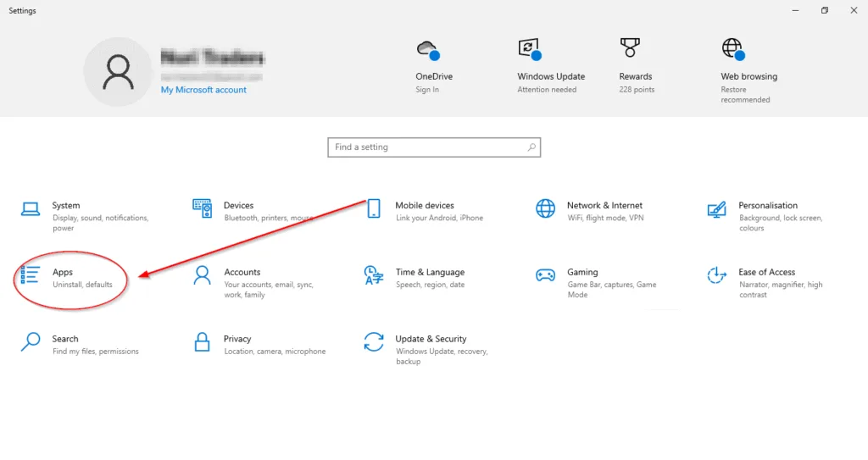Open Time & Language icon
The image size is (868, 460).
(x=374, y=275)
